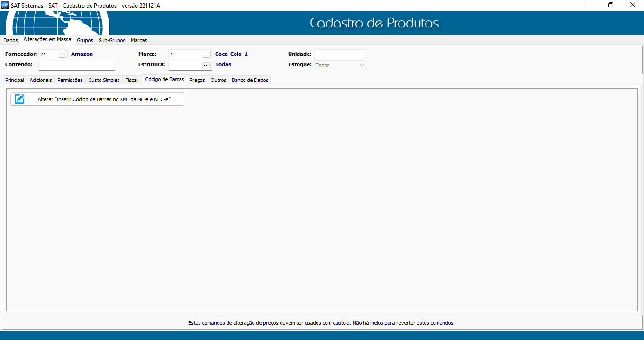Open Estrutura lookup ellipsis button
The height and width of the screenshot is (340, 644).
click(206, 65)
